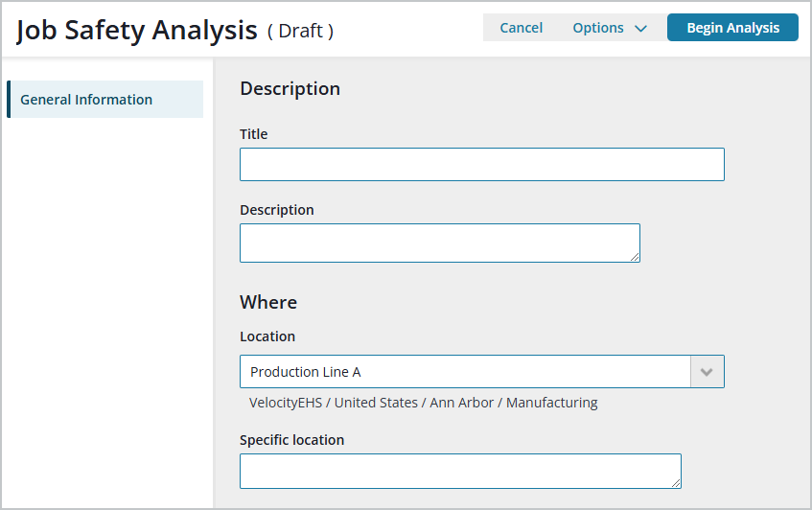812x510 pixels.
Task: Start with the Begin Analysis button
Action: [x=732, y=28]
